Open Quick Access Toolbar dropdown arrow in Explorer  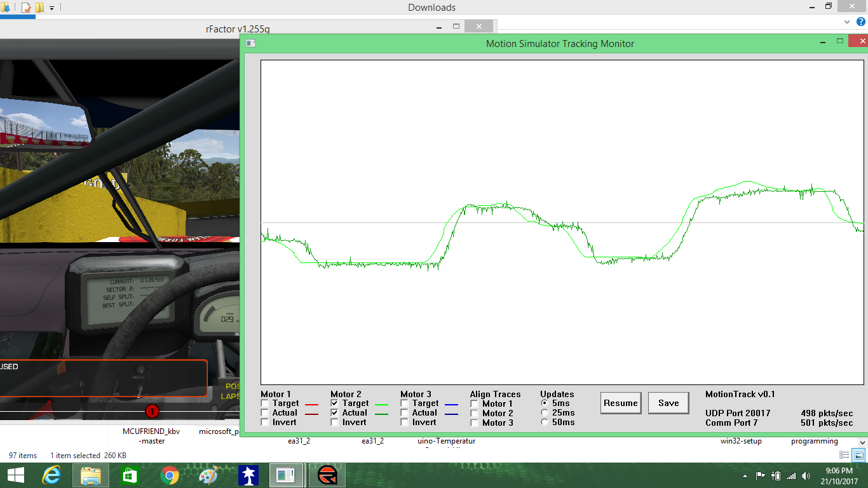pos(51,8)
